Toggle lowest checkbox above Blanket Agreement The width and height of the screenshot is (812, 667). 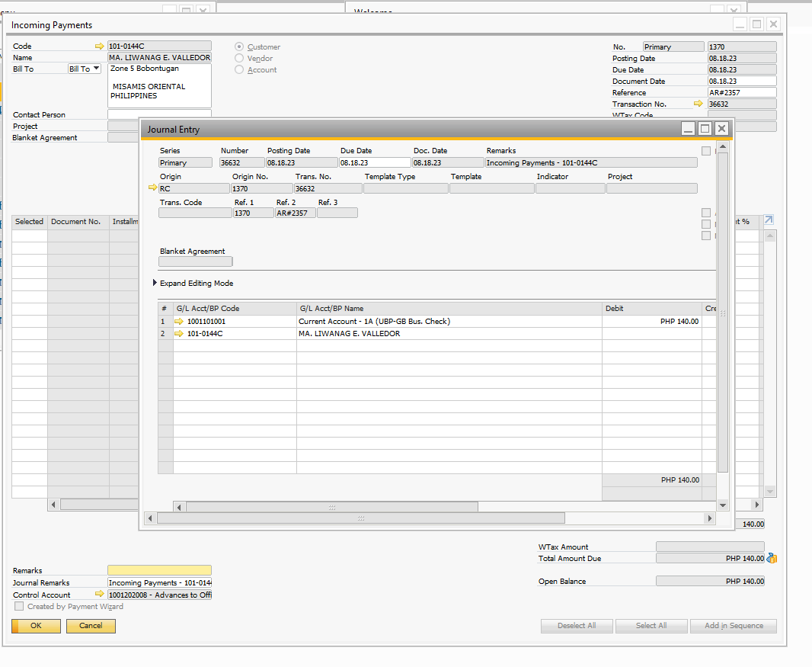(706, 236)
